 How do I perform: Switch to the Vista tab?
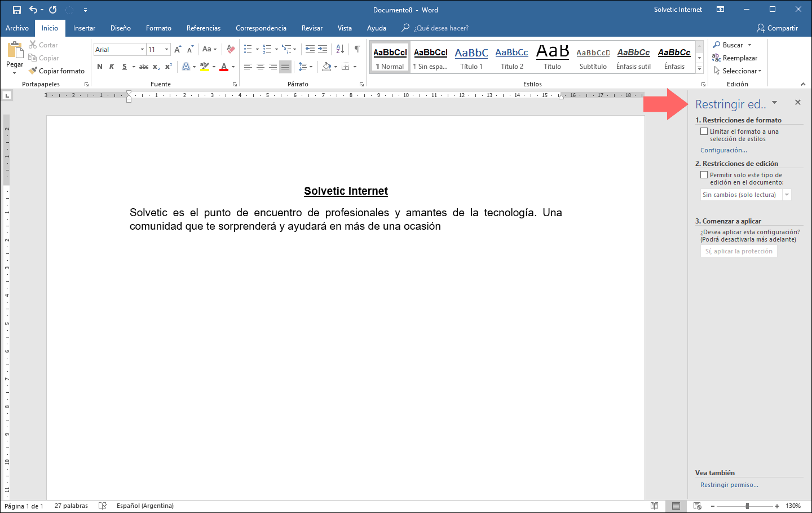click(345, 28)
